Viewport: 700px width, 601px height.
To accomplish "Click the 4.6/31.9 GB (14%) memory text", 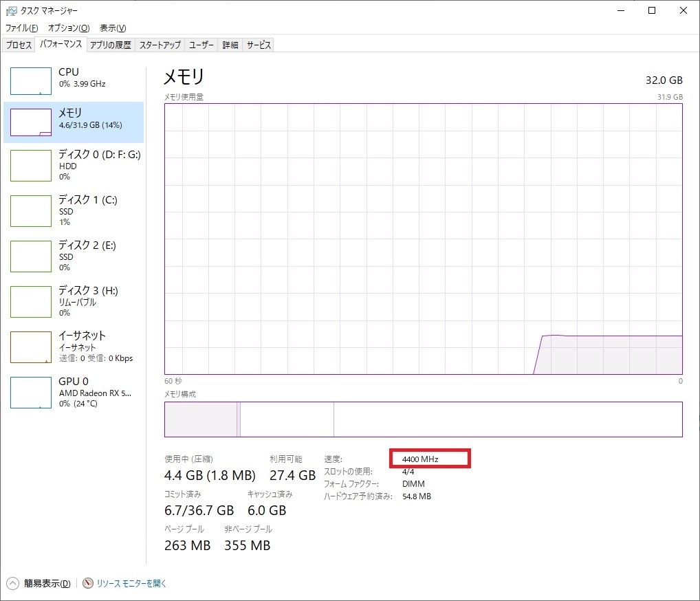I will pyautogui.click(x=91, y=125).
